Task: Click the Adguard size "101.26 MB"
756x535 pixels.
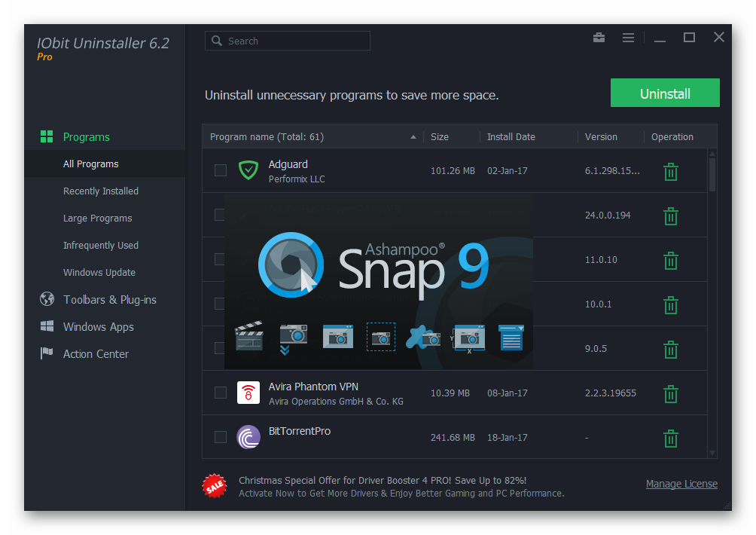Action: click(x=453, y=171)
